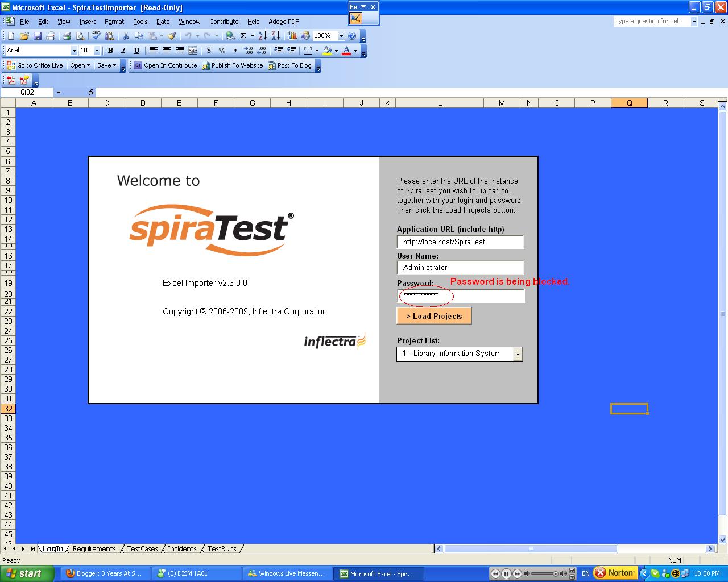Open the Contribute menu
This screenshot has width=728, height=582.
224,22
